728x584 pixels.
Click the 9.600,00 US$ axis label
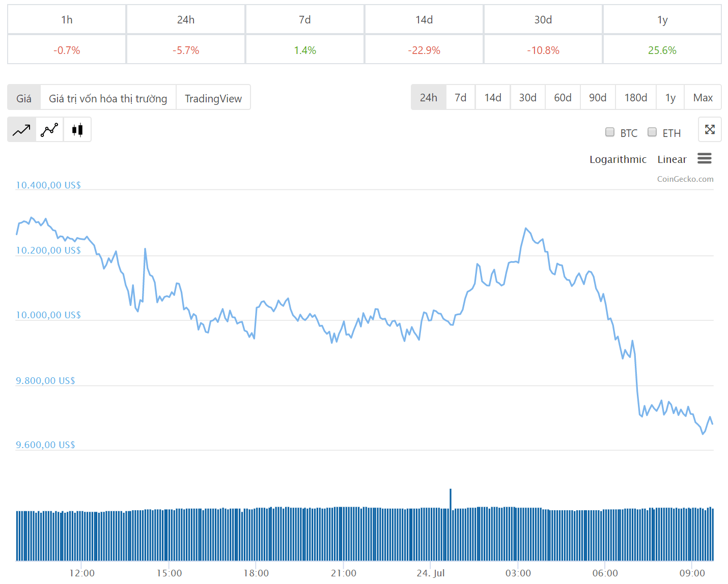(x=45, y=444)
